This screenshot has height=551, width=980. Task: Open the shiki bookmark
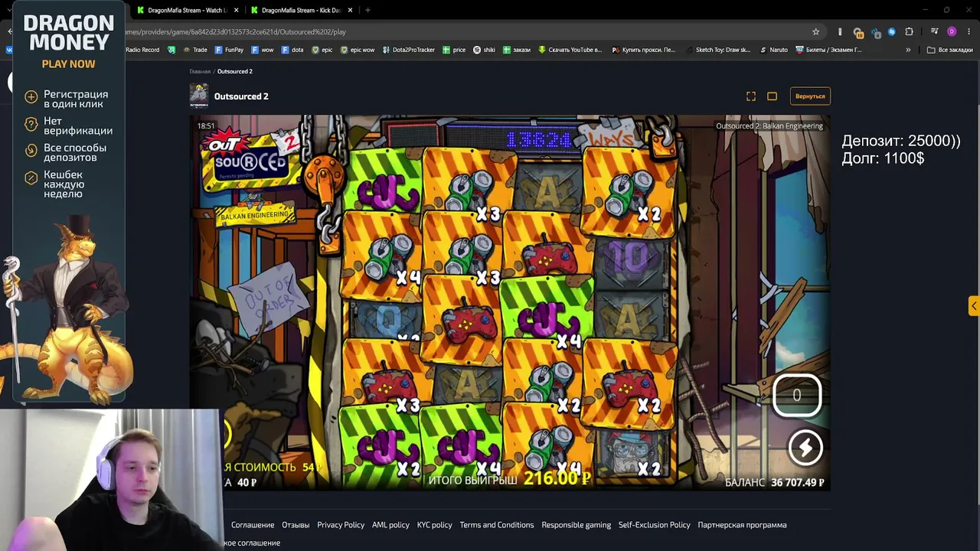(484, 50)
